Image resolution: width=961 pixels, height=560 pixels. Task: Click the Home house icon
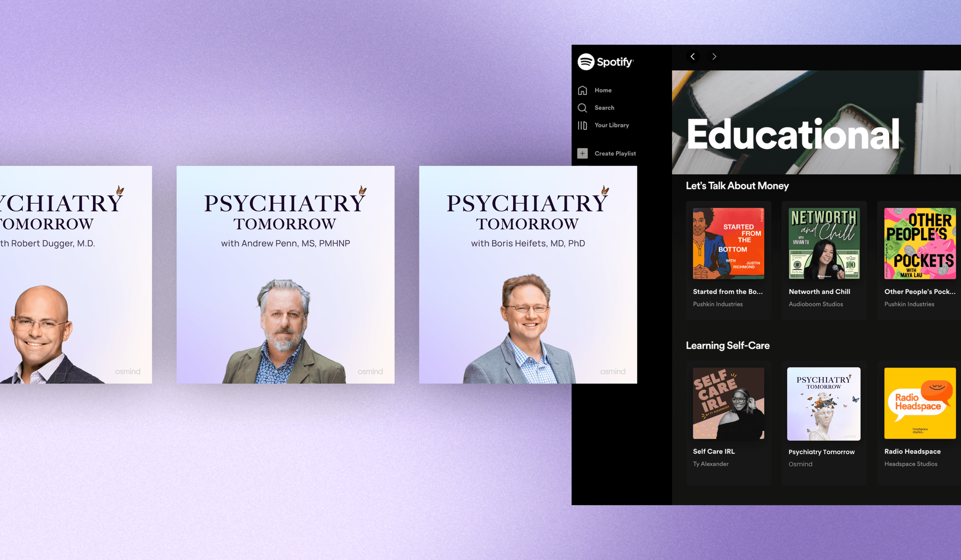(x=582, y=90)
